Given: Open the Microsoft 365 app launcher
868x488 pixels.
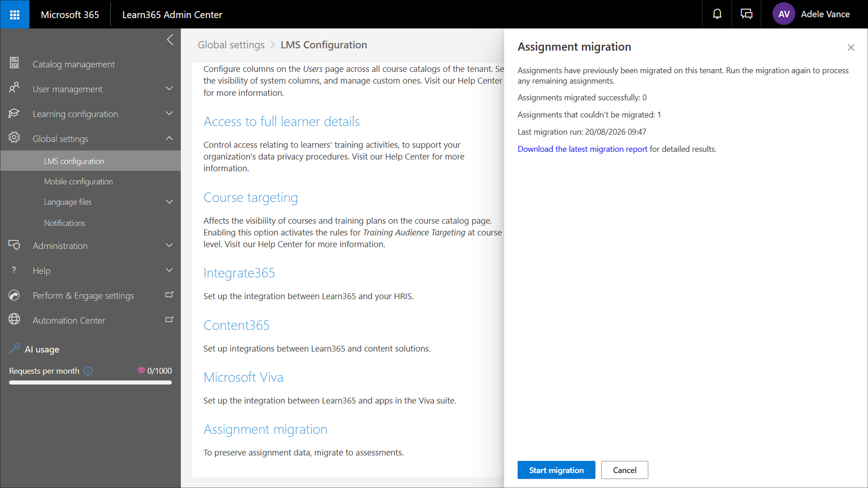Looking at the screenshot, I should coord(14,14).
